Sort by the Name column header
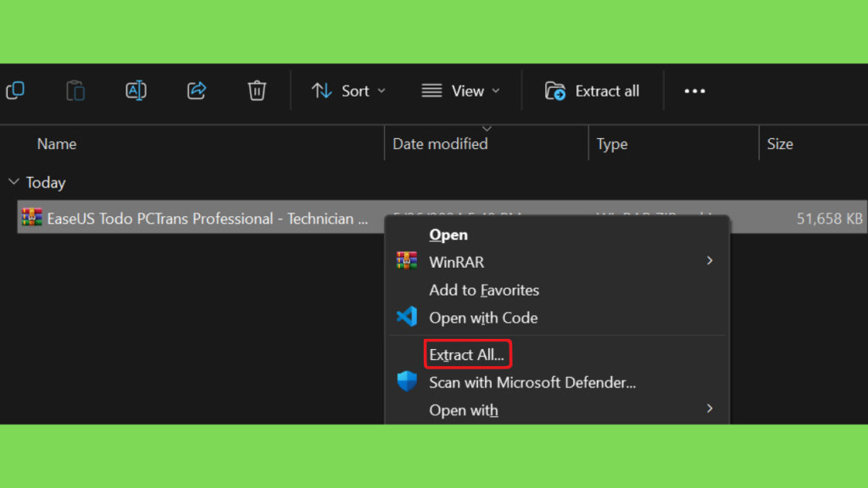The image size is (868, 488). (x=57, y=144)
